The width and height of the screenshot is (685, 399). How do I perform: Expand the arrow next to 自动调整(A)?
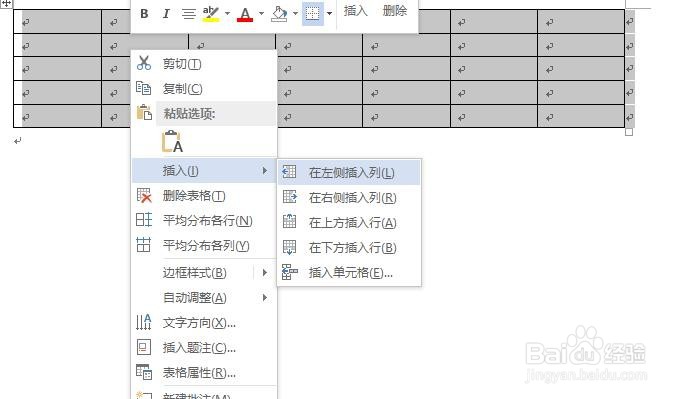tap(265, 298)
